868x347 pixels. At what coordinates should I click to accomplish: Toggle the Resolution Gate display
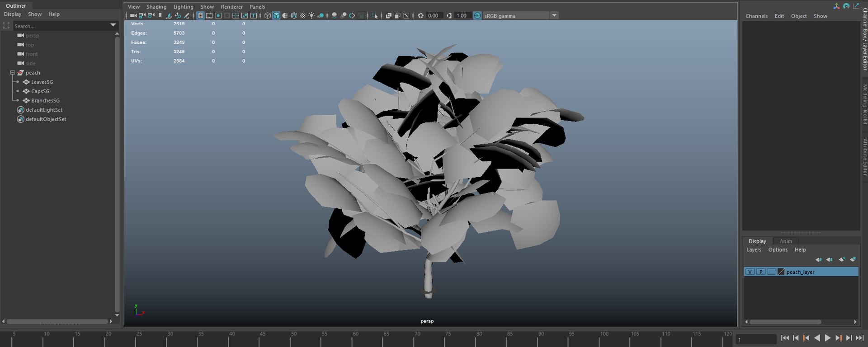tap(218, 15)
